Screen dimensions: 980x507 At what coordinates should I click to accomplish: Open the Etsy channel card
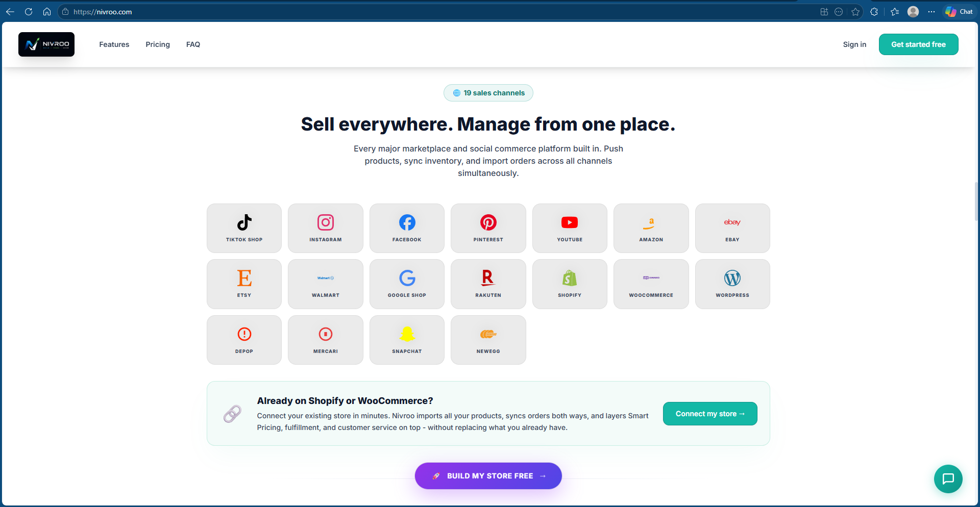pyautogui.click(x=244, y=284)
